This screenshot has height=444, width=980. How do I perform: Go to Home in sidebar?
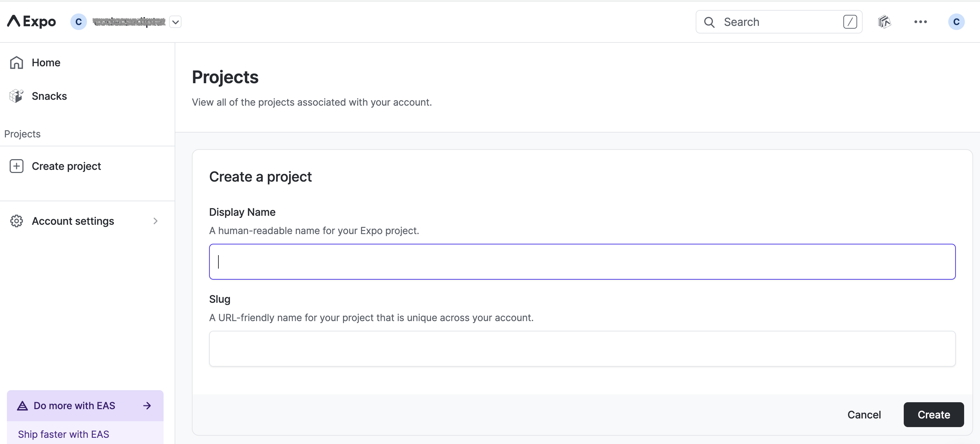[x=46, y=62]
